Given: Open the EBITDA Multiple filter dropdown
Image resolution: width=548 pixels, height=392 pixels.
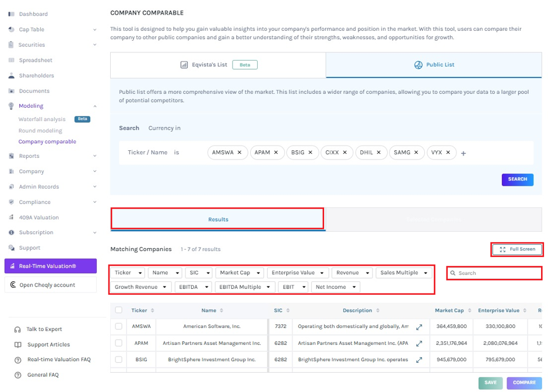Looking at the screenshot, I should pos(245,287).
